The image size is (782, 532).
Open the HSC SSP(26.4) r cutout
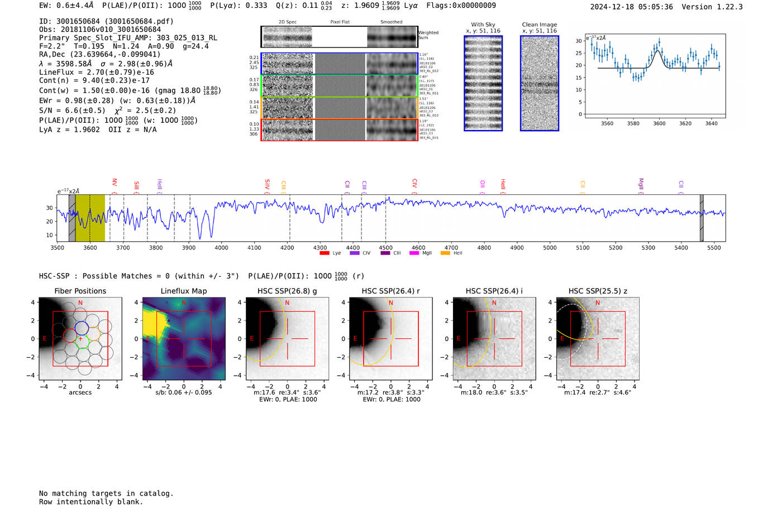(x=390, y=339)
